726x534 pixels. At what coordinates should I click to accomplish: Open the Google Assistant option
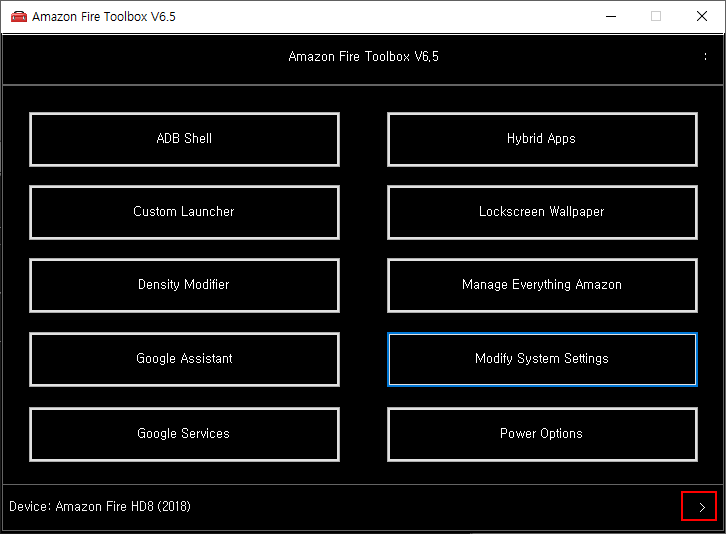pyautogui.click(x=184, y=359)
